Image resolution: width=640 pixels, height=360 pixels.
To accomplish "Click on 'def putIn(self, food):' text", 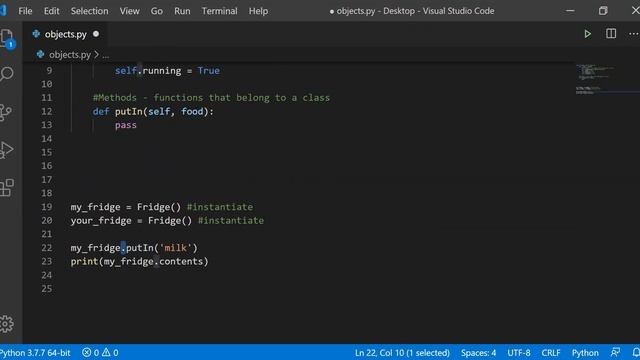I will click(x=153, y=111).
